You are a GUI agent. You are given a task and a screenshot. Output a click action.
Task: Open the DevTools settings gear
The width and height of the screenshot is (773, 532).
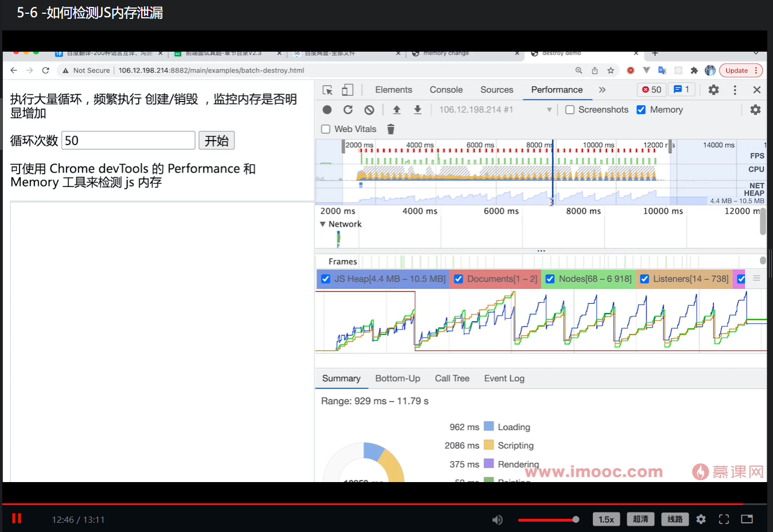pyautogui.click(x=713, y=90)
